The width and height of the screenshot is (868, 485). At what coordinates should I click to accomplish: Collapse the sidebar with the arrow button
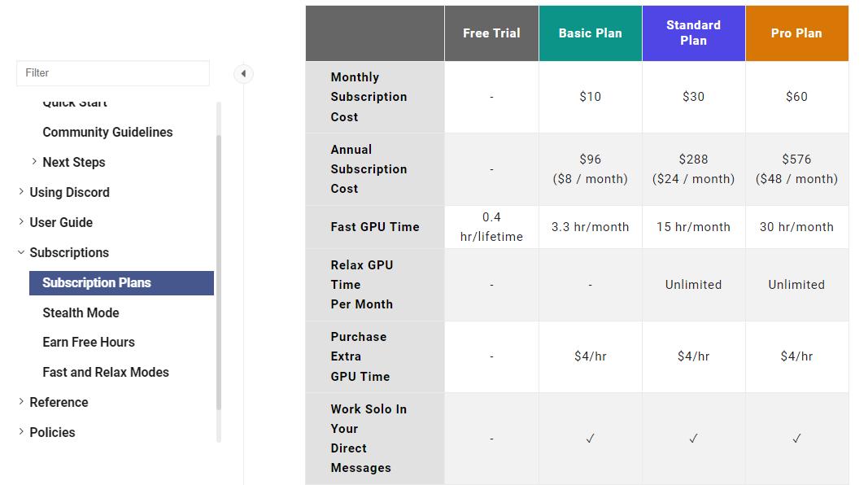[243, 74]
